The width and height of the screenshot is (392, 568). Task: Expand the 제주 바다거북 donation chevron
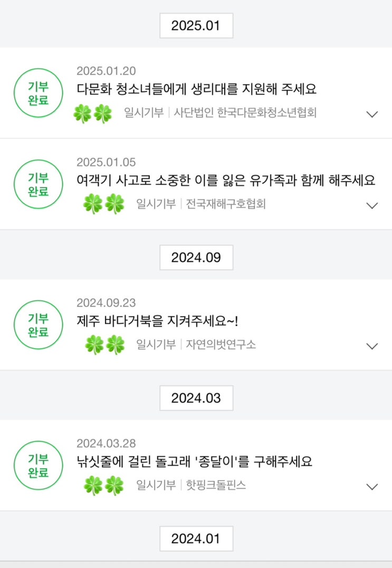[x=372, y=346]
